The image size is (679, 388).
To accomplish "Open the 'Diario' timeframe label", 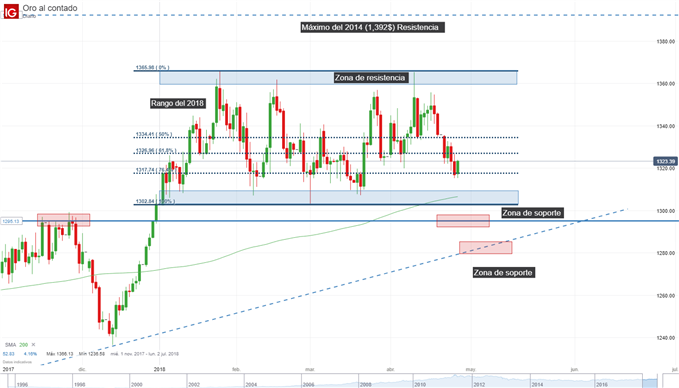I will [x=29, y=16].
